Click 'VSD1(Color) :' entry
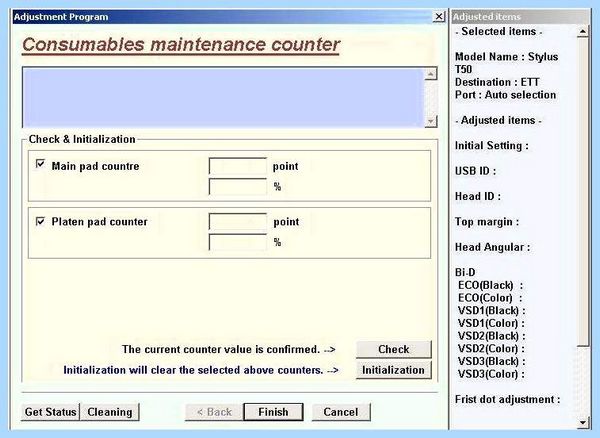The height and width of the screenshot is (438, 600). pos(491,323)
